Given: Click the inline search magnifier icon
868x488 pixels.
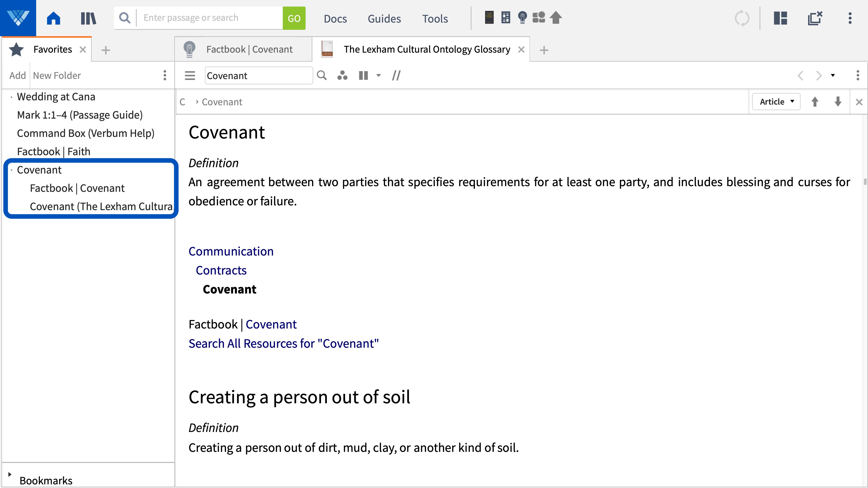Looking at the screenshot, I should [x=322, y=75].
